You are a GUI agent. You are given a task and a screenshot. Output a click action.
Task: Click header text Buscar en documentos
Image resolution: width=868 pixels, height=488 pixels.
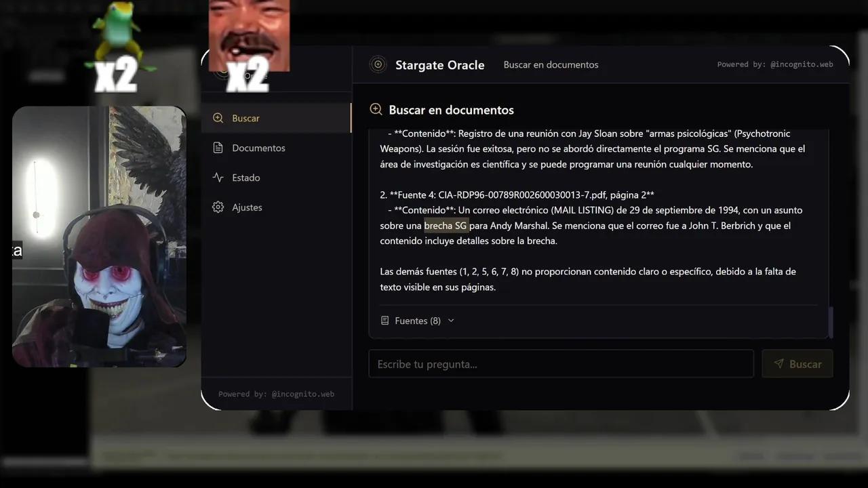tap(551, 65)
